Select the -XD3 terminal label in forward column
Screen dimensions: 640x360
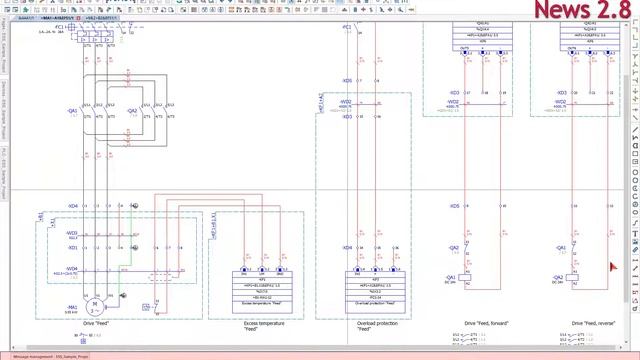pos(454,93)
